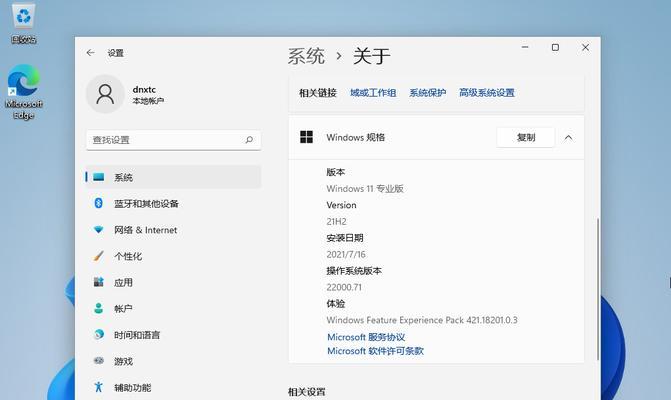Go back with the Settings back arrow

point(90,53)
